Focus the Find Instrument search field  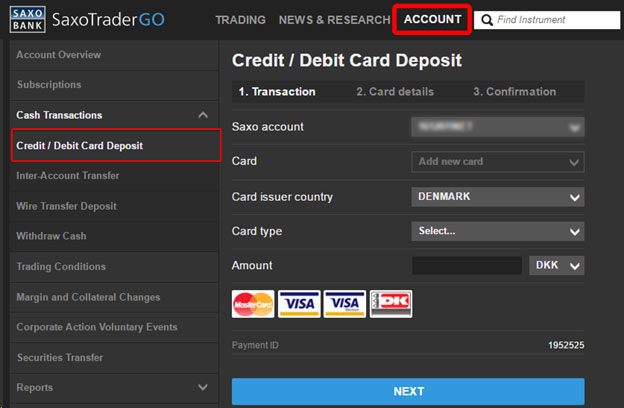pos(547,20)
